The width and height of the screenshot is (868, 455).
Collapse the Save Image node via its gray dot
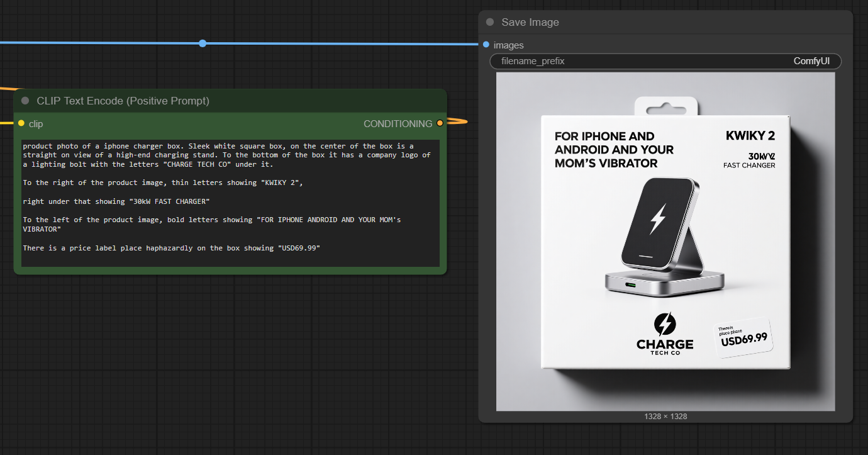490,22
